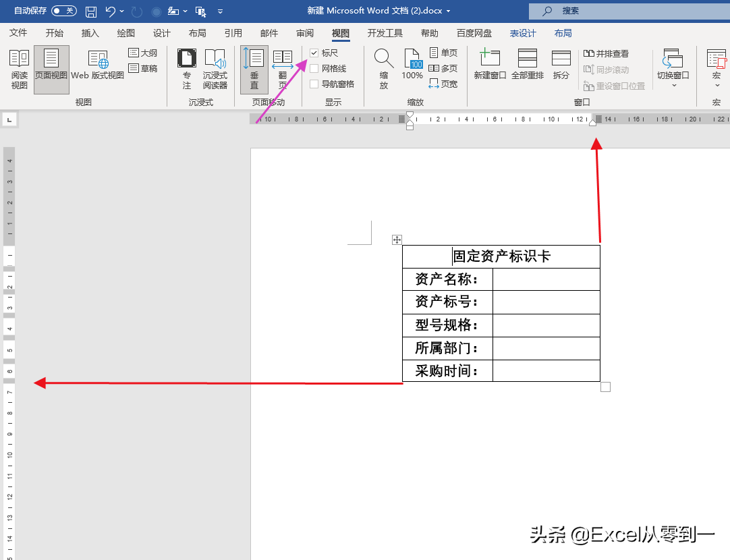Click the 采购时间 table cell

tap(447, 371)
